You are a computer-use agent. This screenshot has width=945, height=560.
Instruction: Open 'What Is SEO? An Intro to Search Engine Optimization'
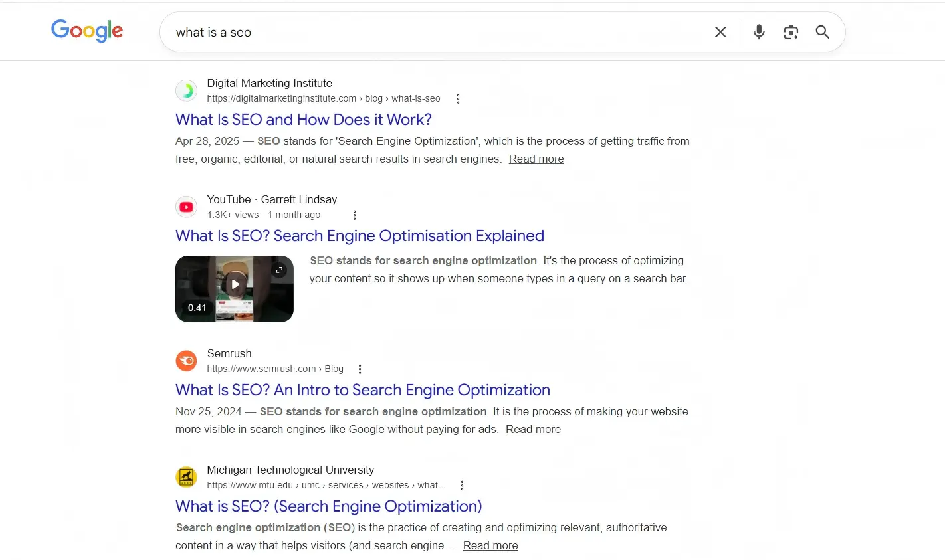[363, 390]
